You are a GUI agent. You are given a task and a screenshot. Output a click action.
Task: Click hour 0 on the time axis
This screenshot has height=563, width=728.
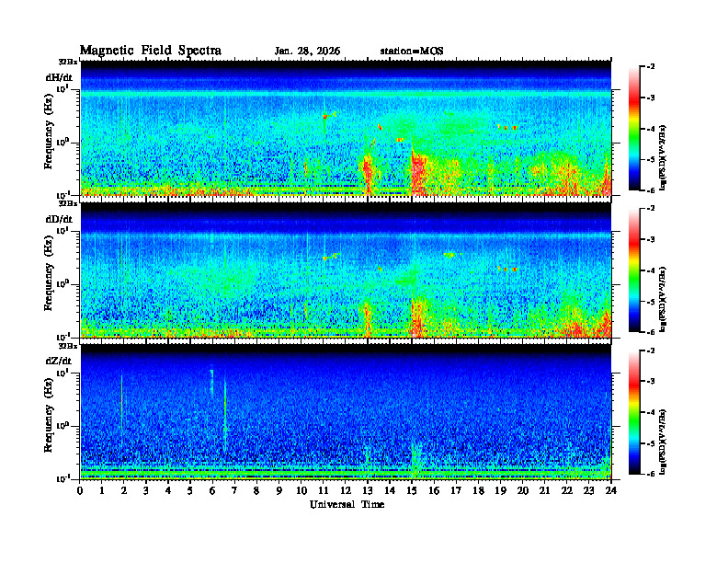pos(80,491)
